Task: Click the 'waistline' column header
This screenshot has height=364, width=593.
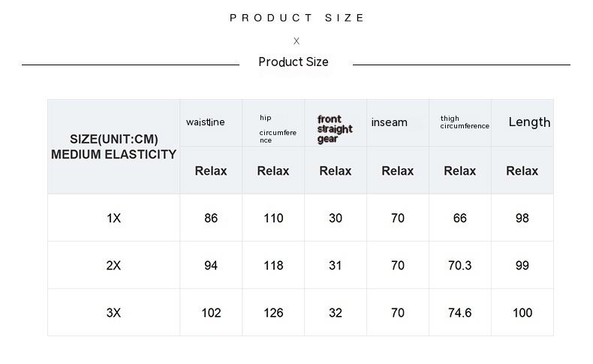Action: click(x=206, y=122)
